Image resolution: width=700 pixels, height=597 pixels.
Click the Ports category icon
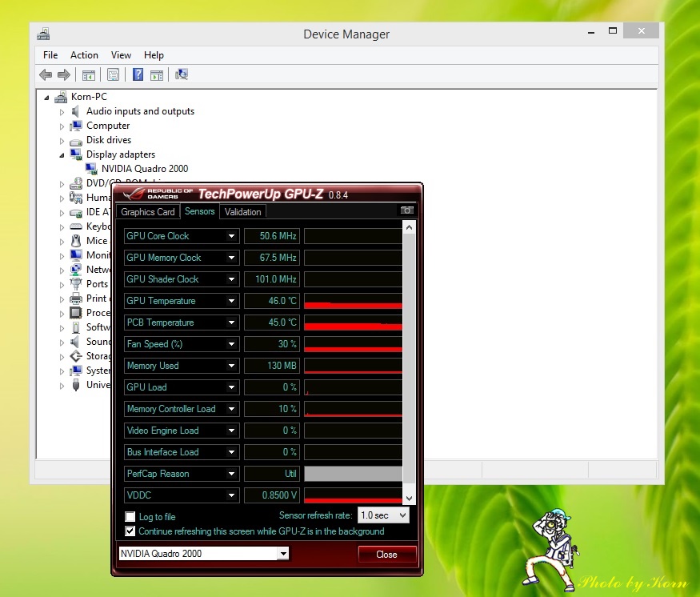pos(76,284)
